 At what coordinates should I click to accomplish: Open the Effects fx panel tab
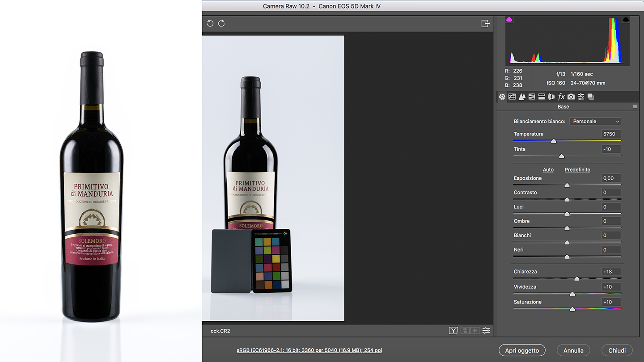coord(561,97)
